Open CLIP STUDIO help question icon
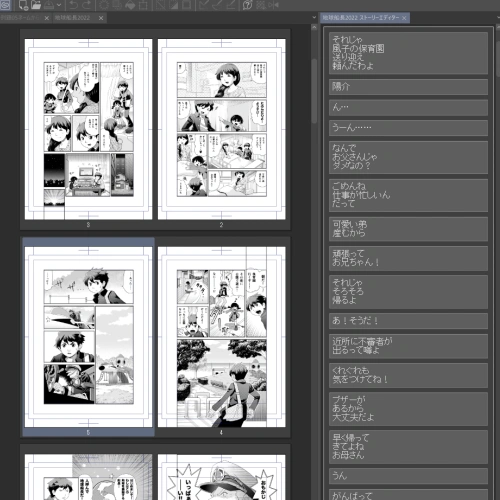This screenshot has height=500, width=500. [x=247, y=5]
